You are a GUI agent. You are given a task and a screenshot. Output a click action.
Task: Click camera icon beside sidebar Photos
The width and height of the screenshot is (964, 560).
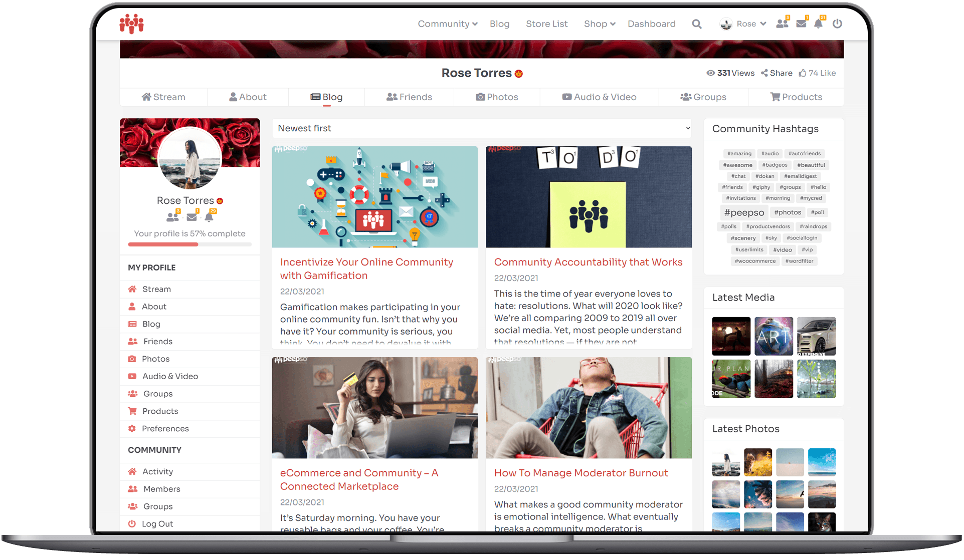[132, 359]
